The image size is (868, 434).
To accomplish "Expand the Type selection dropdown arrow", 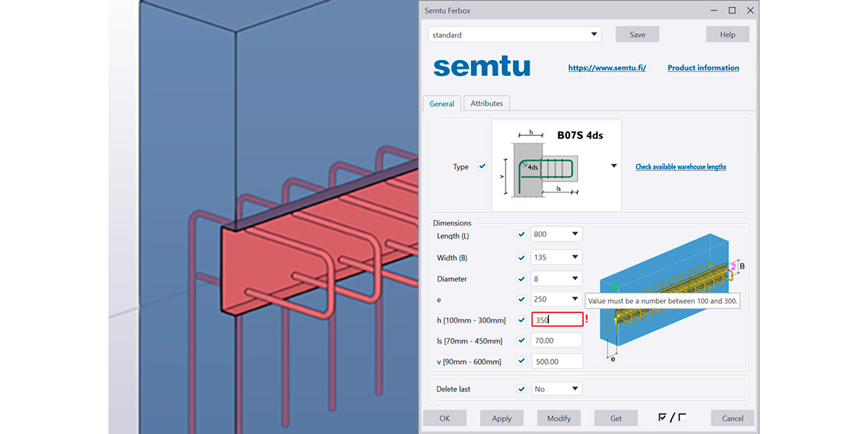I will point(614,166).
